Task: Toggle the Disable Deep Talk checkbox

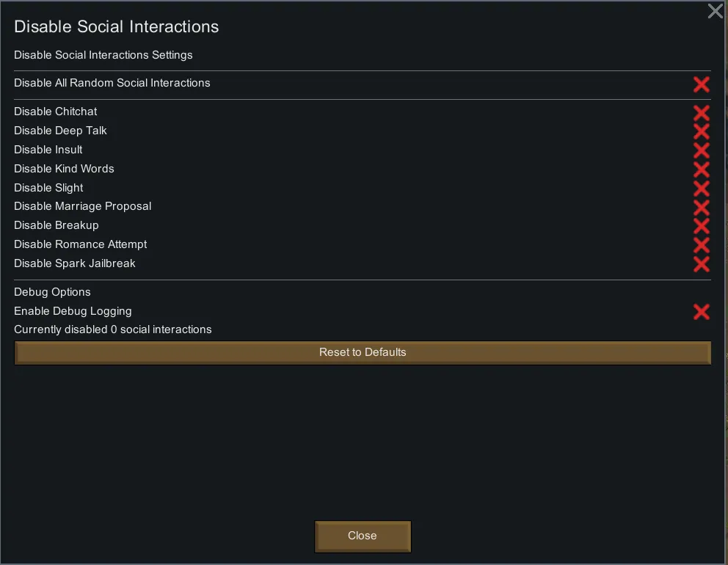Action: tap(701, 131)
